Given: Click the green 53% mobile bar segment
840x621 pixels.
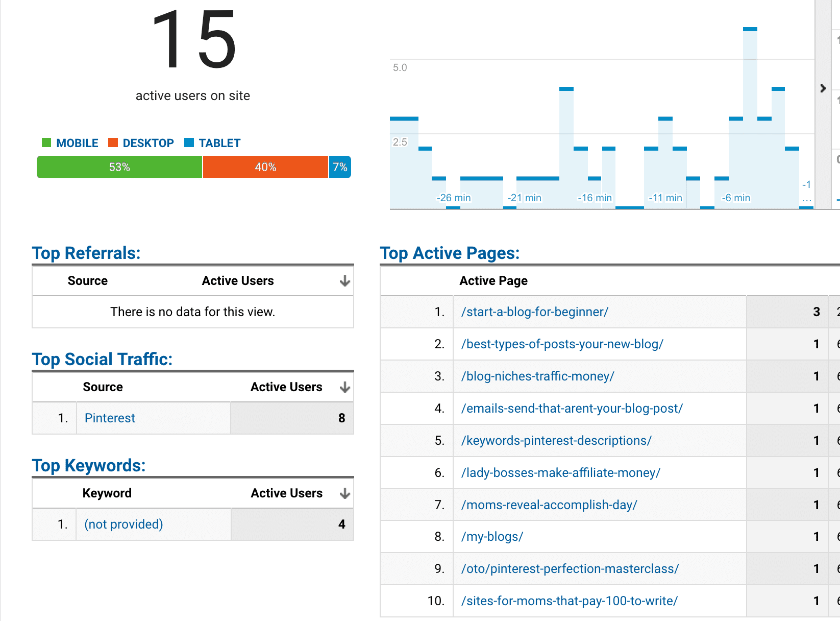Looking at the screenshot, I should [119, 166].
